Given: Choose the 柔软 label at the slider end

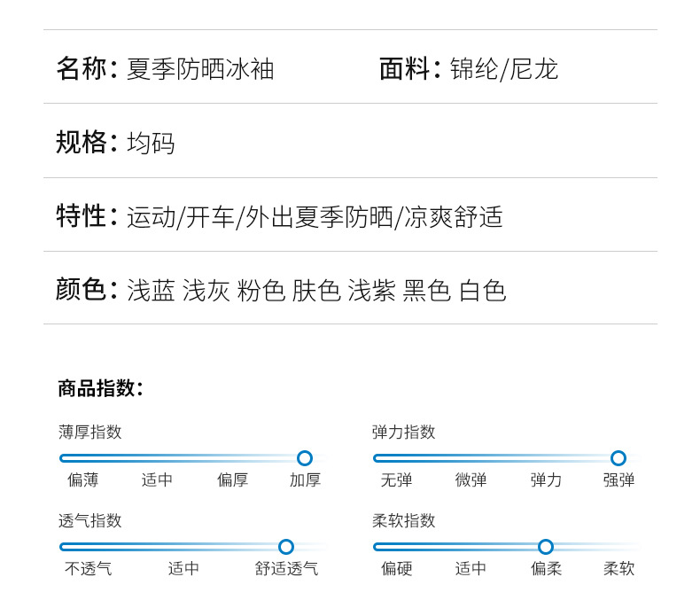Looking at the screenshot, I should pos(618,569).
